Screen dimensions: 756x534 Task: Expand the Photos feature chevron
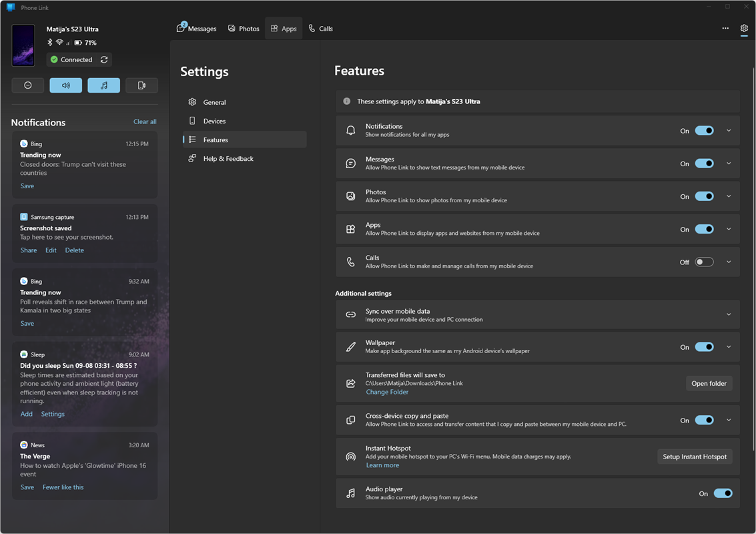click(729, 196)
